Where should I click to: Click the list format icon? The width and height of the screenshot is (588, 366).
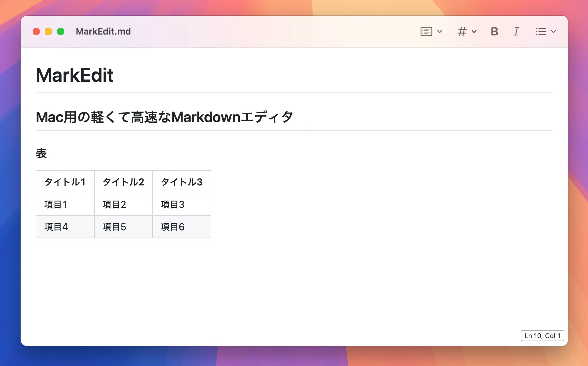point(541,32)
